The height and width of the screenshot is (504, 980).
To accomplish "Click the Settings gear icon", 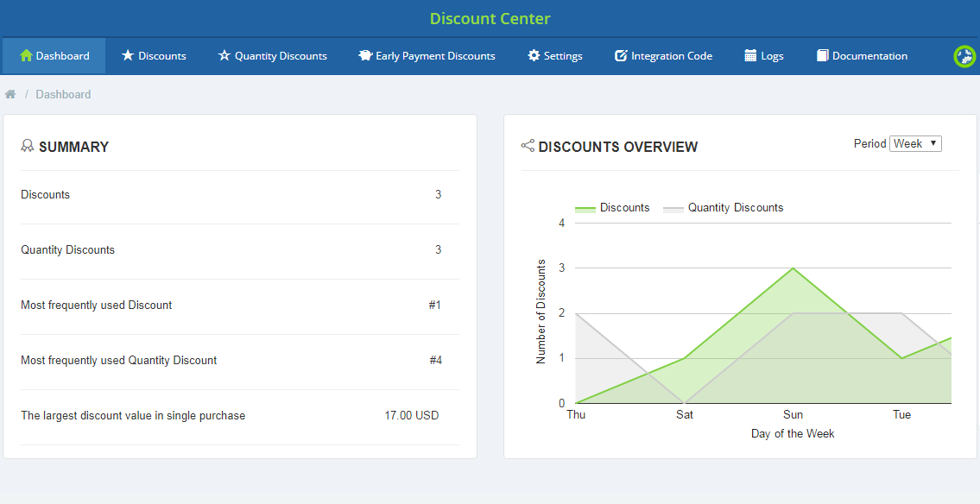I will point(534,56).
